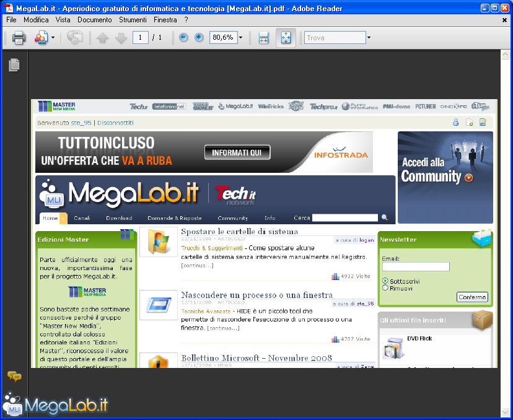This screenshot has height=420, width=513.
Task: Toggle the fit full page icon
Action: 286,38
